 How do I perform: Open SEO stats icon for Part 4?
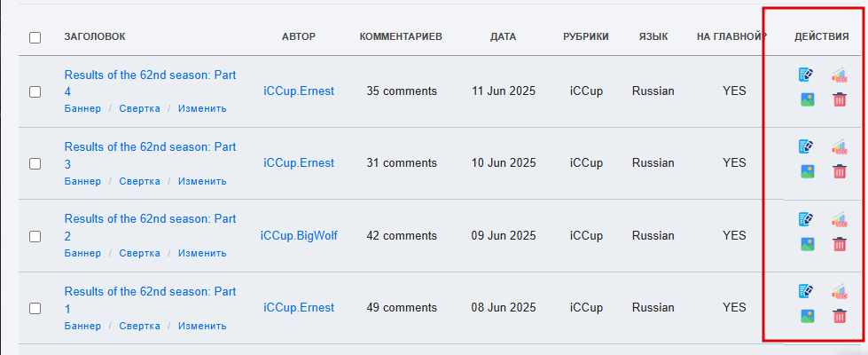click(x=840, y=75)
